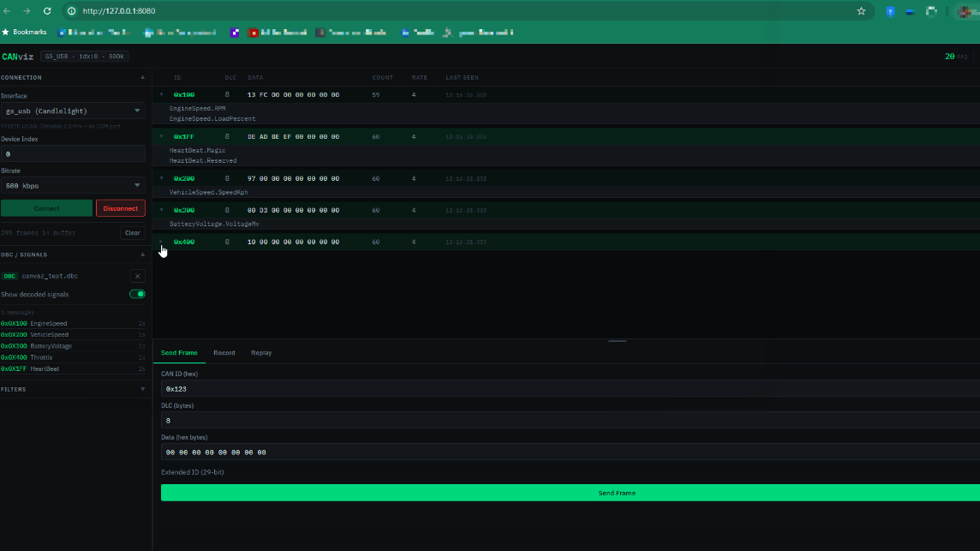980x551 pixels.
Task: Click the browser profile avatar icon
Action: pos(965,11)
